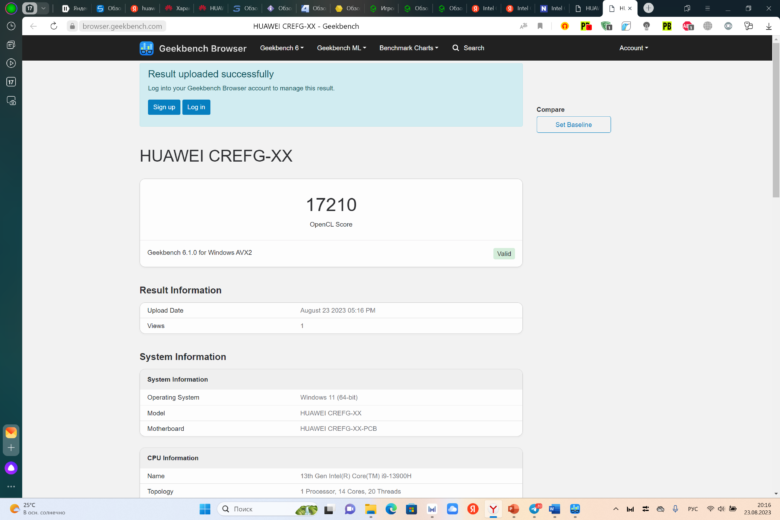
Task: Open Microsoft Store from the taskbar
Action: [411, 509]
